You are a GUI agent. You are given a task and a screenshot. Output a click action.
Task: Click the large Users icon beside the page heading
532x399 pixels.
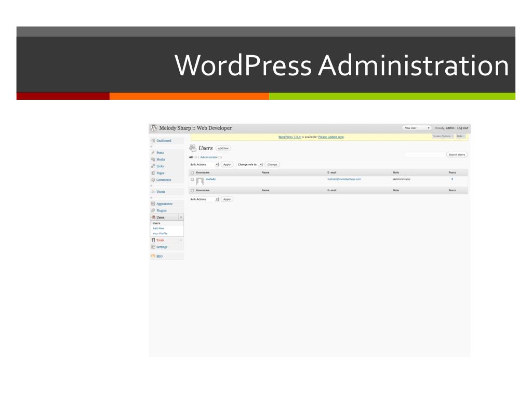point(193,148)
